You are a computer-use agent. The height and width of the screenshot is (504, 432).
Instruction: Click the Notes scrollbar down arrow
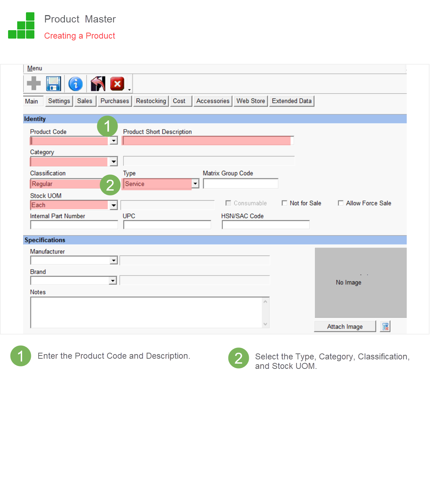pos(265,324)
